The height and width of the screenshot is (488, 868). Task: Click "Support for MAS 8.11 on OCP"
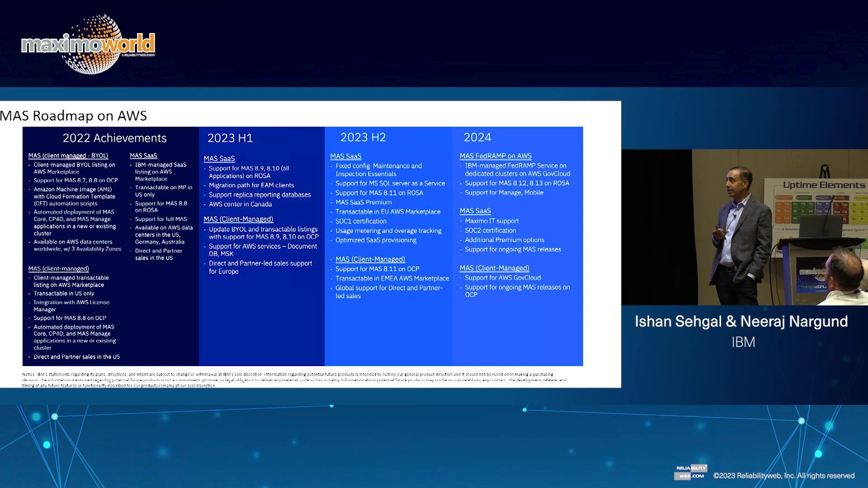tap(377, 269)
